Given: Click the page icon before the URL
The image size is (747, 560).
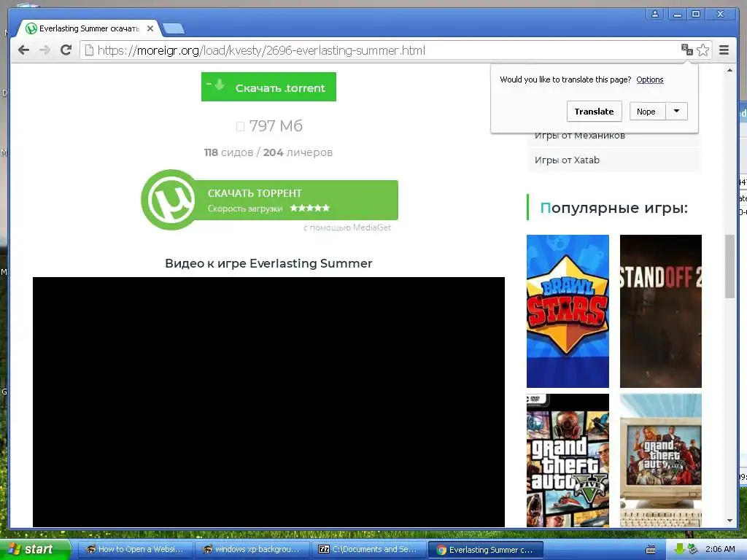Looking at the screenshot, I should coord(89,50).
